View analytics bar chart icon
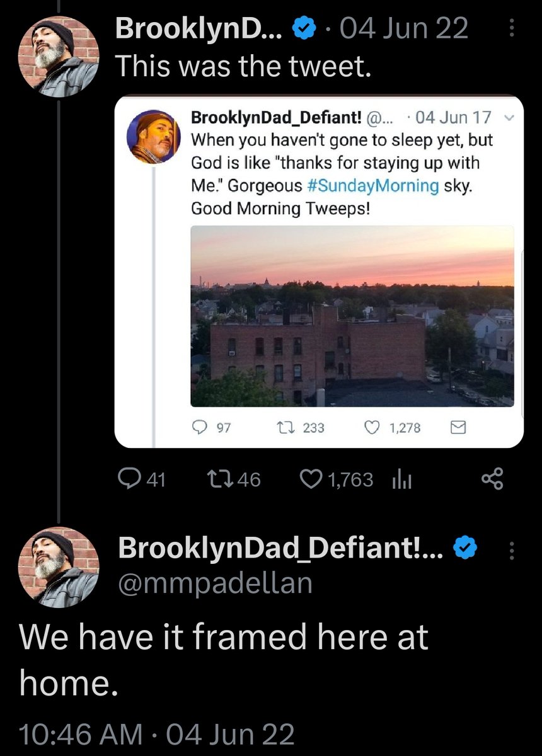Viewport: 542px width, 756px height. coord(401,481)
